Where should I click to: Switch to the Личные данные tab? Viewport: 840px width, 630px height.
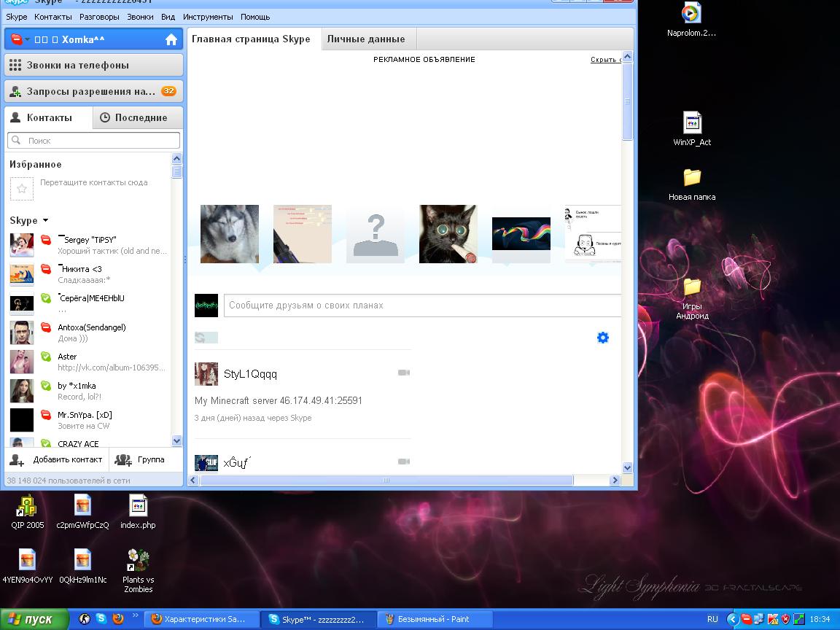pyautogui.click(x=365, y=39)
